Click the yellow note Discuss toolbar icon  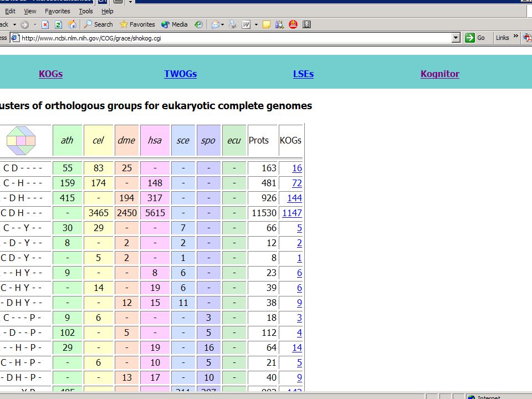pyautogui.click(x=267, y=24)
